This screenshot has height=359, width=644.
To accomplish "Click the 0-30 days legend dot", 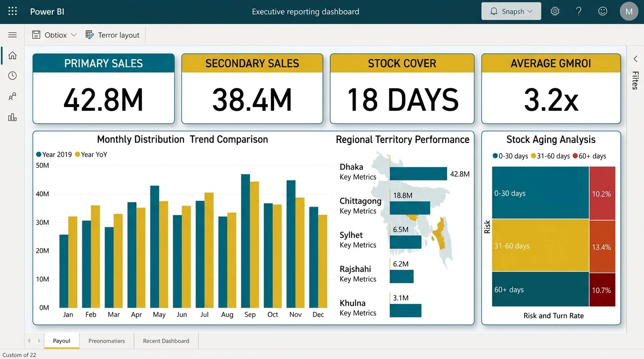I will [x=495, y=156].
